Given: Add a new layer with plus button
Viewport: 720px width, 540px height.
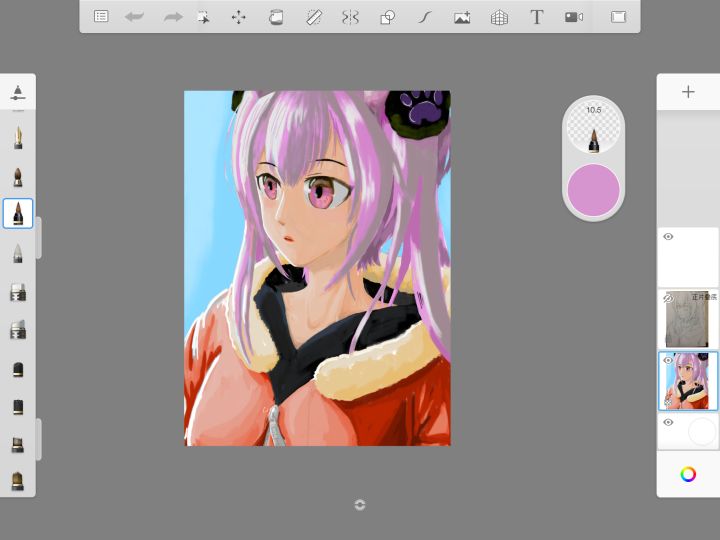Looking at the screenshot, I should pyautogui.click(x=688, y=92).
